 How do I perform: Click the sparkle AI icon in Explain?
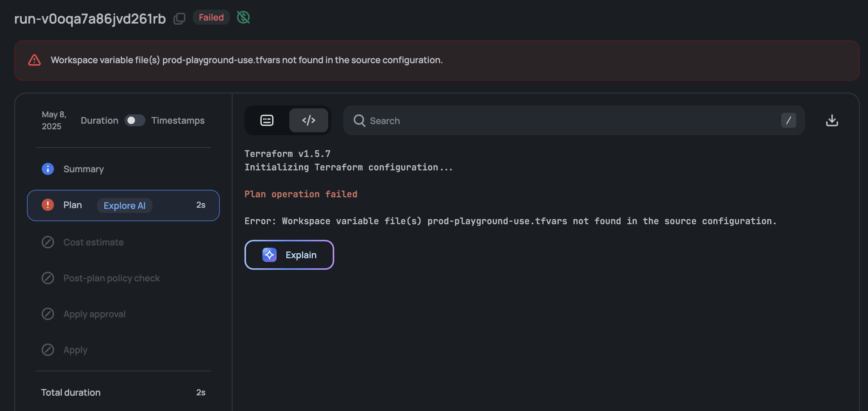(x=270, y=255)
